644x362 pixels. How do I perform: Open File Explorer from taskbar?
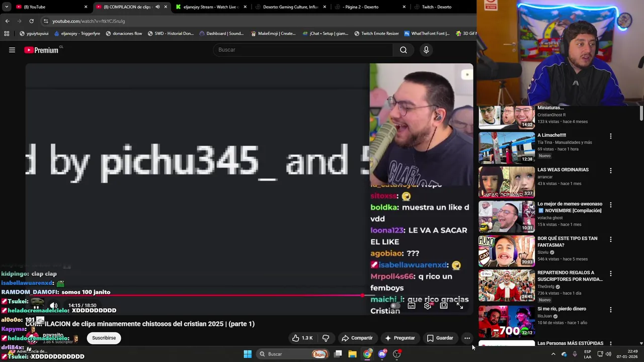352,354
